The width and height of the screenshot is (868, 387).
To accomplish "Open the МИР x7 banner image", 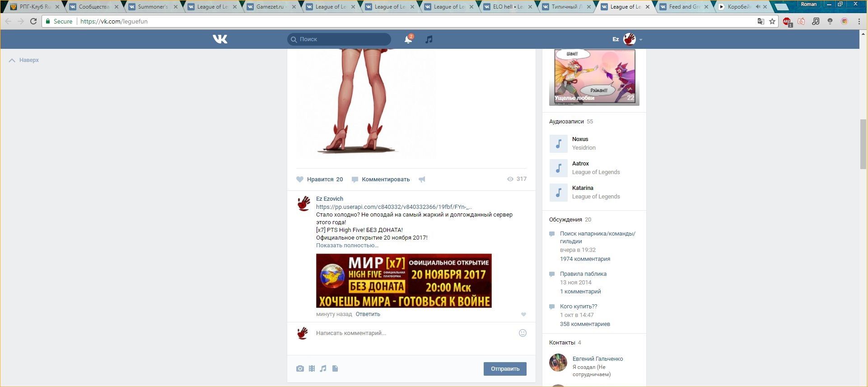I will [x=404, y=281].
